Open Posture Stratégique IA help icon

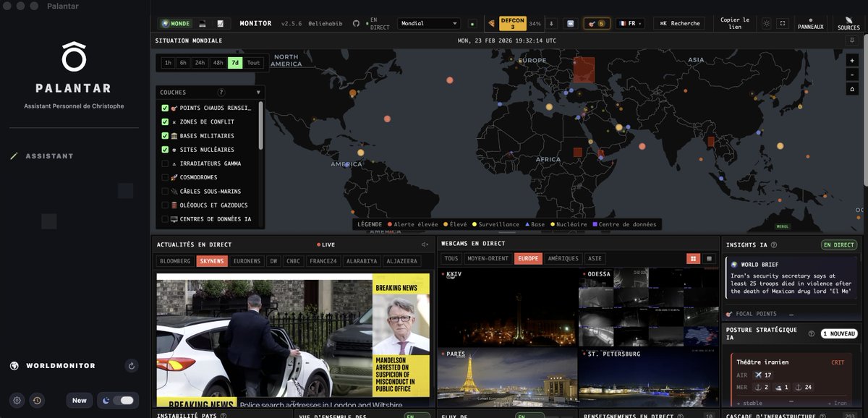[812, 333]
